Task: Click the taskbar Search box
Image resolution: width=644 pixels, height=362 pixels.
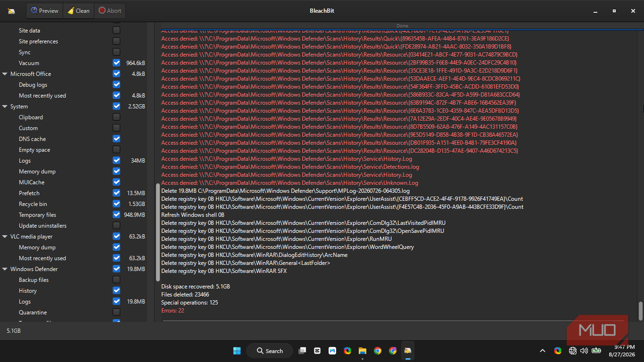Action: coord(271,351)
